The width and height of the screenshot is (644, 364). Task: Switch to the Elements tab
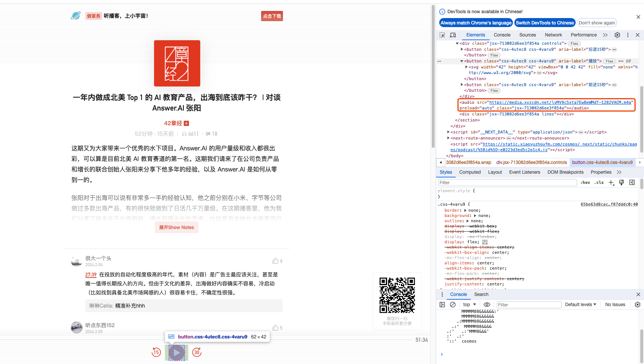(476, 35)
